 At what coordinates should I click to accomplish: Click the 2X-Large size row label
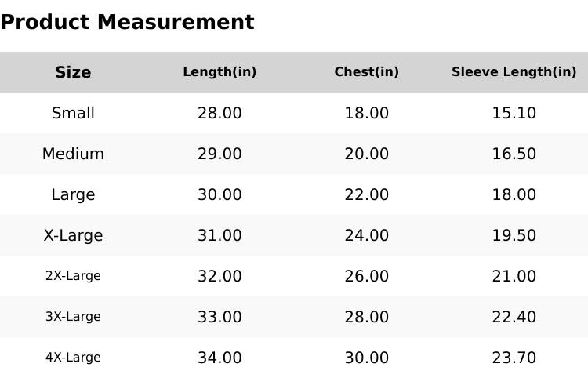[73, 276]
